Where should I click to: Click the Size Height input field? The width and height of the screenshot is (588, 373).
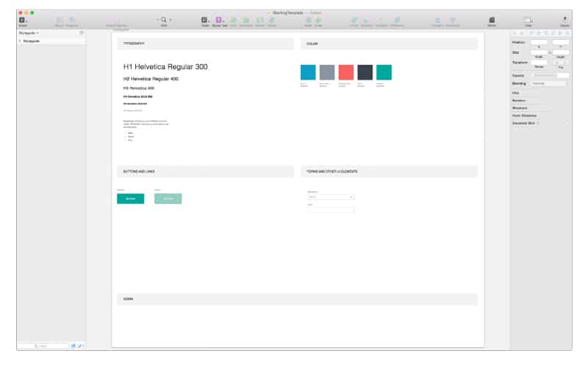pyautogui.click(x=561, y=52)
